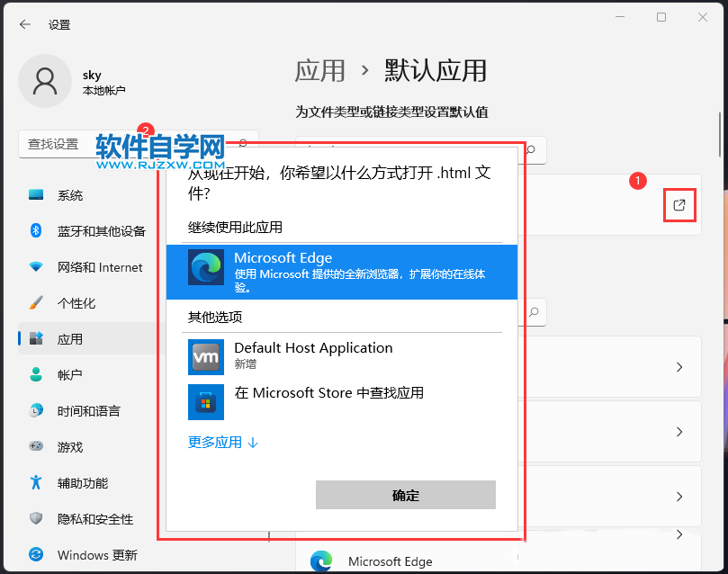
Task: Open 个性化 settings category
Action: click(76, 303)
